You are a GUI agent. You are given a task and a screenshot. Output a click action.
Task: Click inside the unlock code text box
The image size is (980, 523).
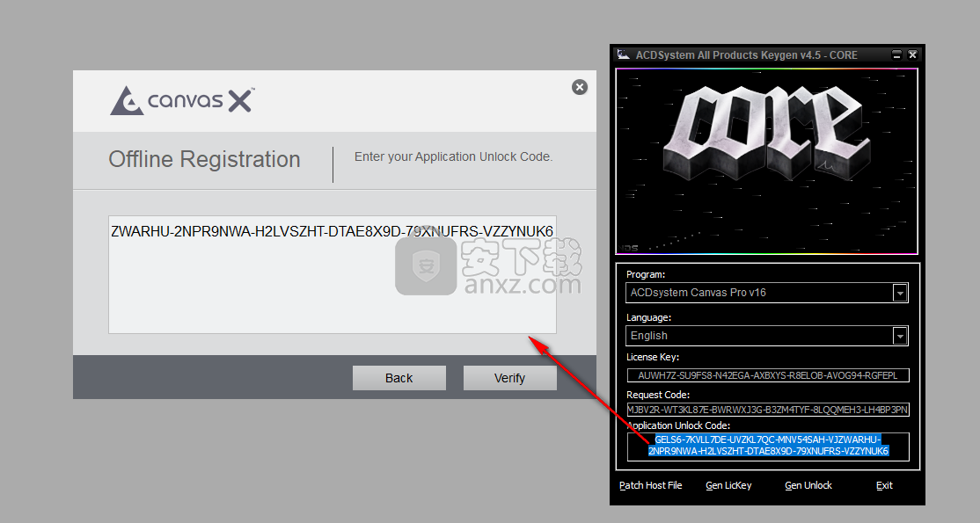332,281
